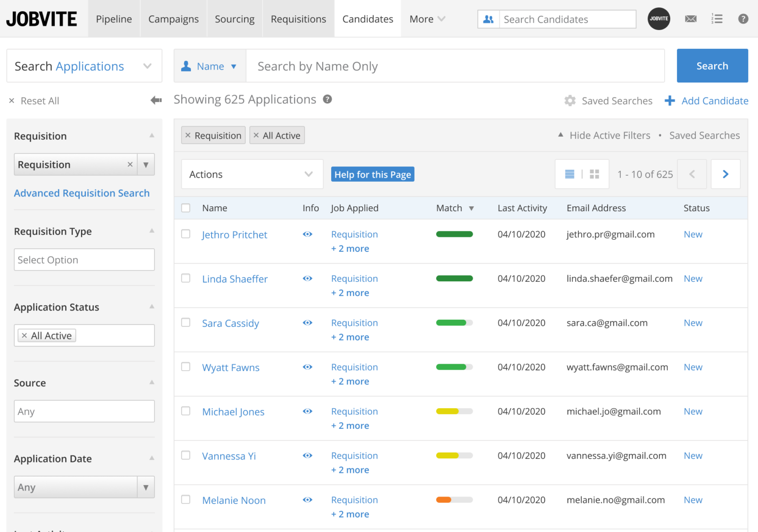Image resolution: width=758 pixels, height=532 pixels.
Task: Check Michael Jones's row checkbox
Action: (x=186, y=411)
